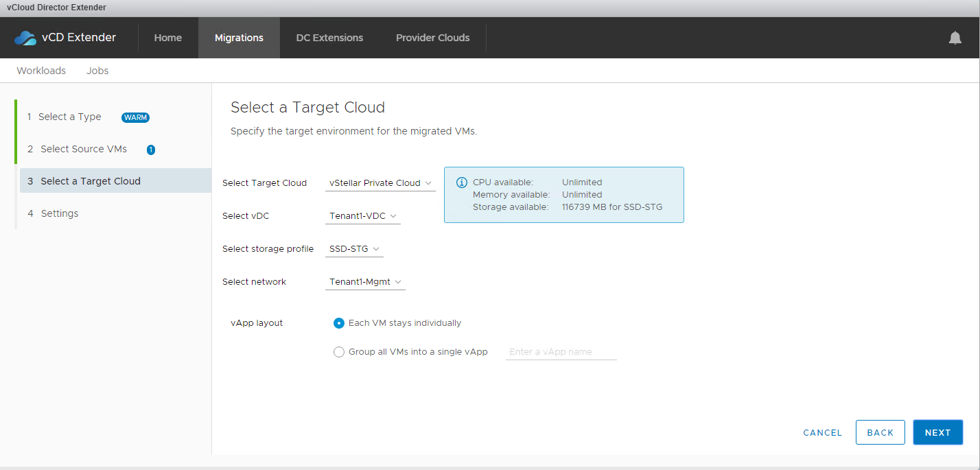Jump to step 4 Settings
Screen dimensions: 980x470
60,213
